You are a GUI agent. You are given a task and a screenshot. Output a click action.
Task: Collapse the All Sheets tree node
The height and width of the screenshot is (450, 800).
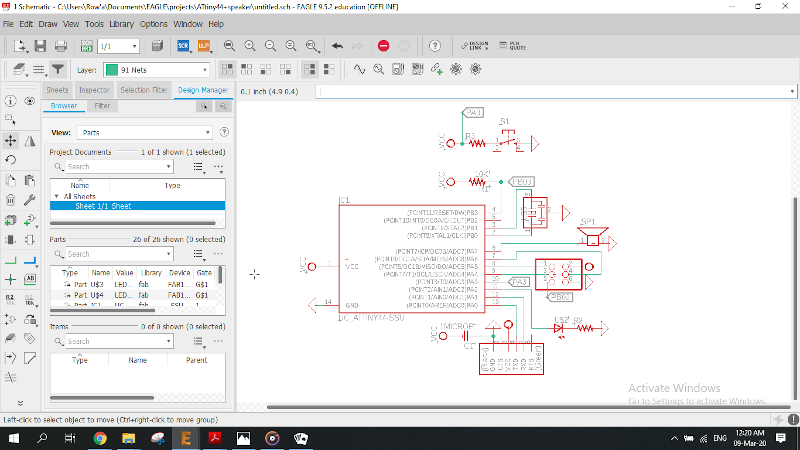(x=57, y=196)
